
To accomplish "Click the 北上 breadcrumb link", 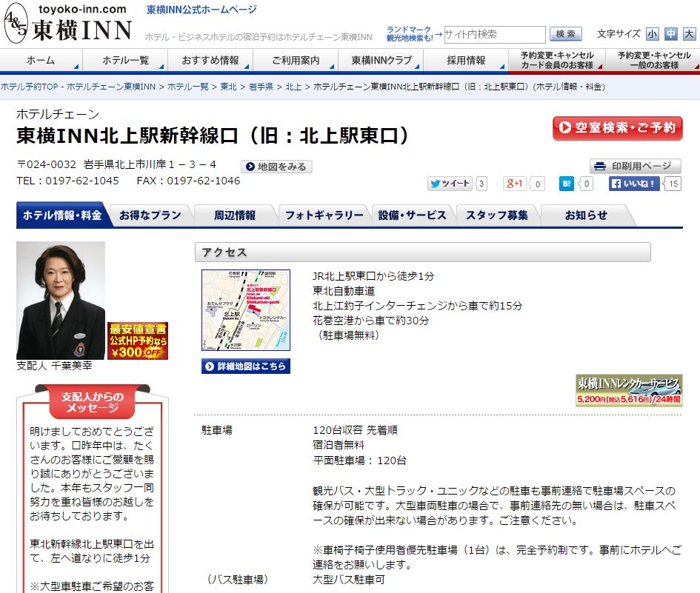I will click(x=293, y=87).
